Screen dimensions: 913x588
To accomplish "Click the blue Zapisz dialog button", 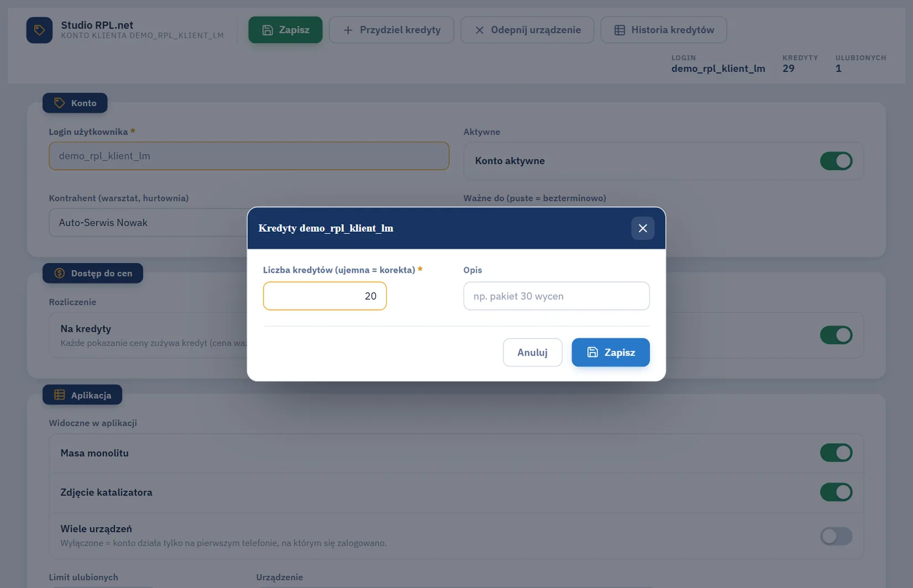I will click(611, 352).
